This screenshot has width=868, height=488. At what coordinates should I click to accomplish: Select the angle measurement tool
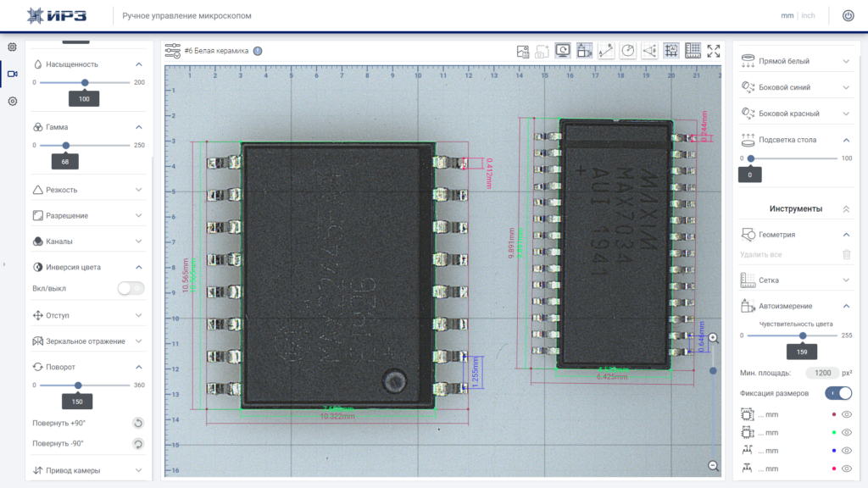tap(649, 51)
